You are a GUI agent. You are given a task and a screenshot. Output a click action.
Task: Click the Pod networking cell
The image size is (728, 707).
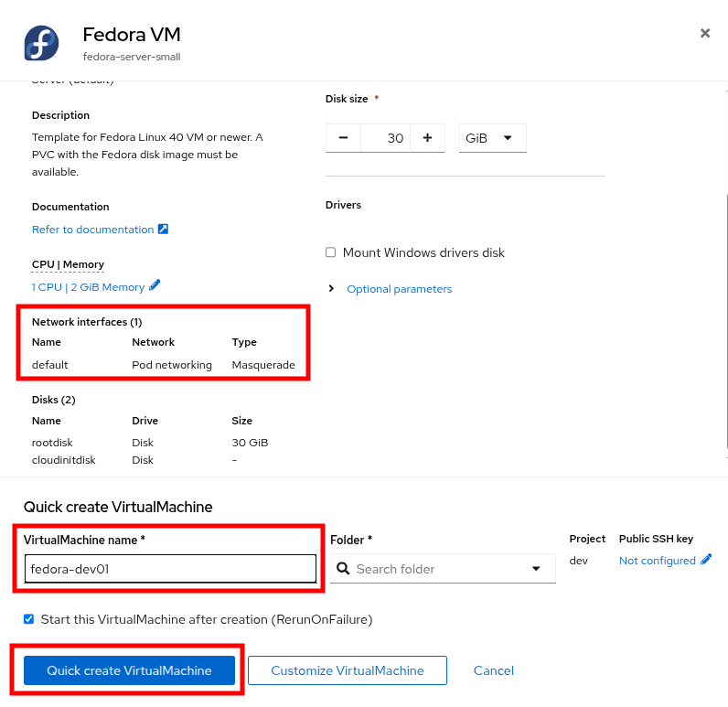click(172, 365)
